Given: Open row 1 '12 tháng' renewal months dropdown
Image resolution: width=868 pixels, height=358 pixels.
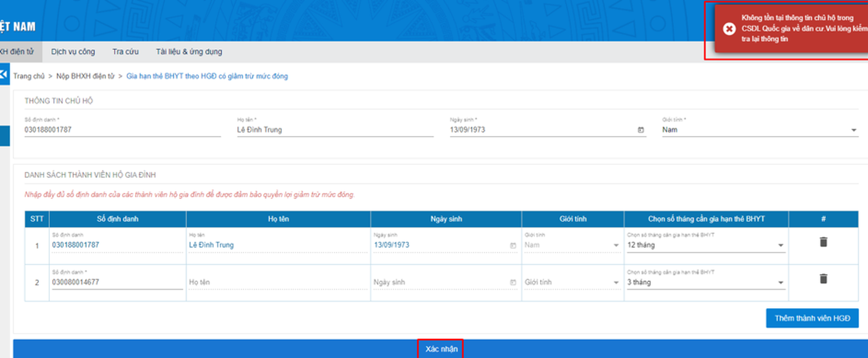Looking at the screenshot, I should [781, 246].
